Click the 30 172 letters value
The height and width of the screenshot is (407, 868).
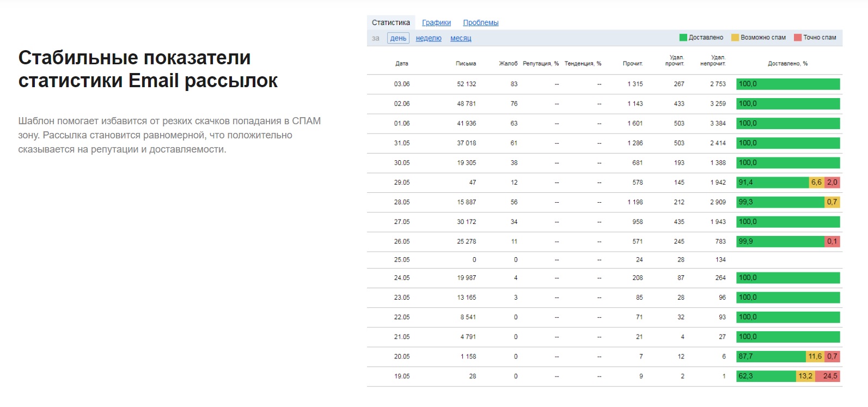point(467,222)
